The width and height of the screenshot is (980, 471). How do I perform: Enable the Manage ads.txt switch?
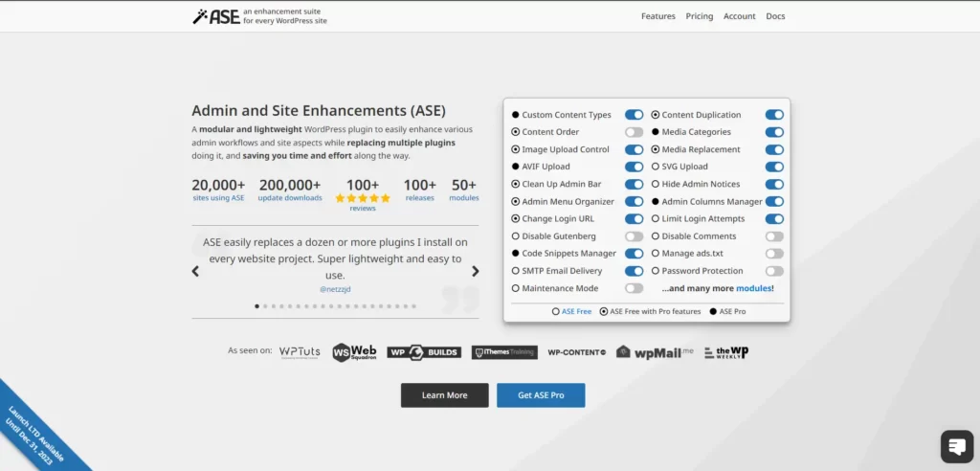(x=774, y=254)
